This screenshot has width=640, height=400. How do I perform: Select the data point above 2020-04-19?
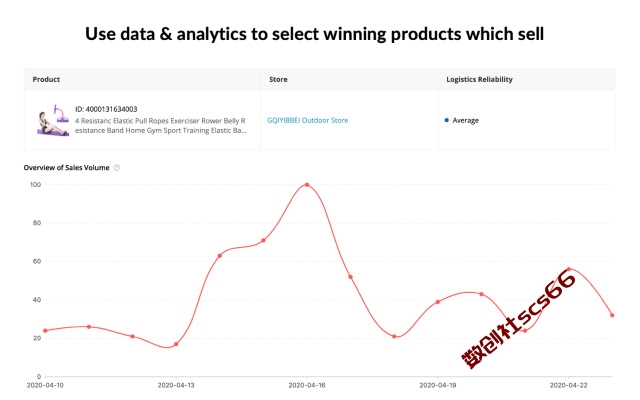438,302
